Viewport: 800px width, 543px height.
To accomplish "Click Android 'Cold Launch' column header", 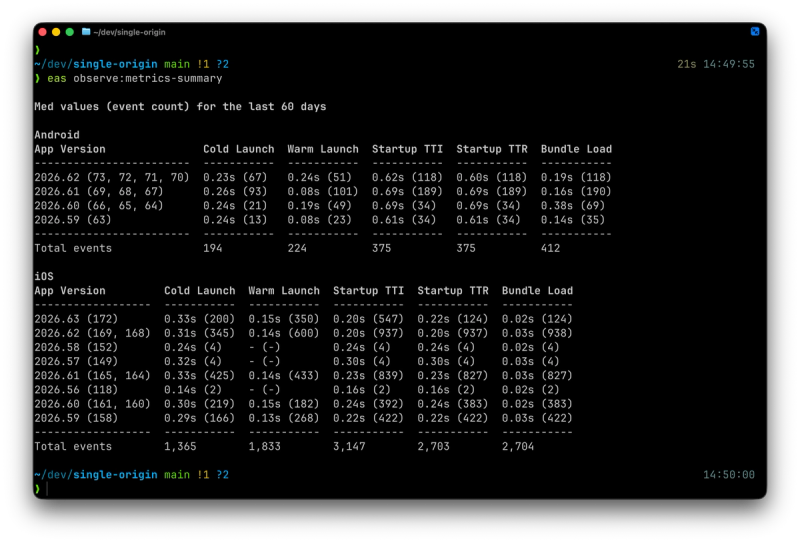I will tap(239, 150).
